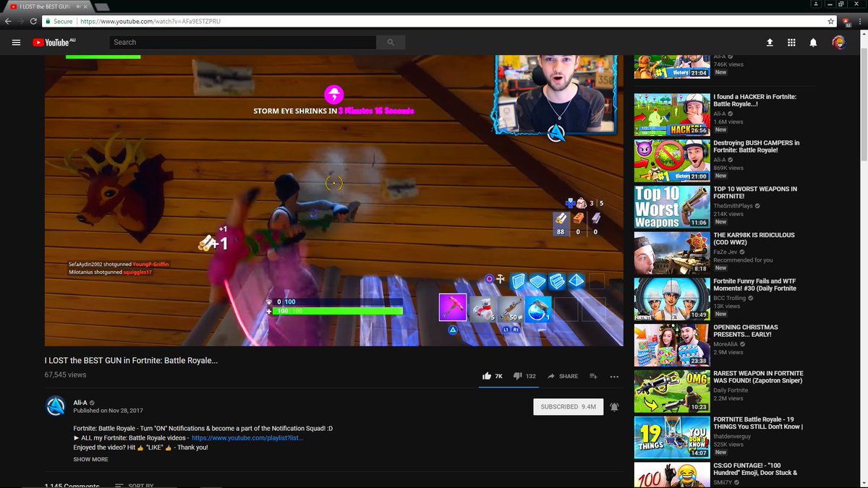Viewport: 868px width, 488px height.
Task: Click the Chrome profile icon in titlebar
Action: click(x=816, y=4)
